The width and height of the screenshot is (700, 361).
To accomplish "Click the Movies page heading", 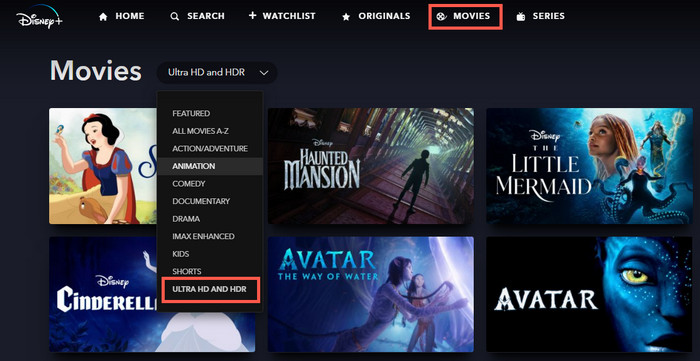I will coord(96,71).
